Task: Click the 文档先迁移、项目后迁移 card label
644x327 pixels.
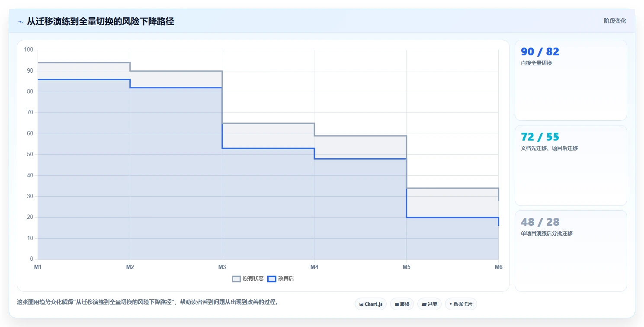Action: tap(549, 148)
